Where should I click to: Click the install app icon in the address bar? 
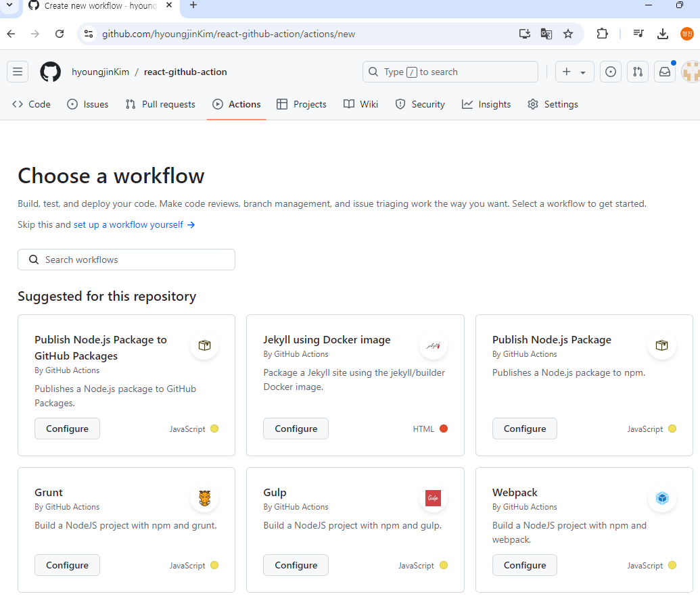[525, 34]
